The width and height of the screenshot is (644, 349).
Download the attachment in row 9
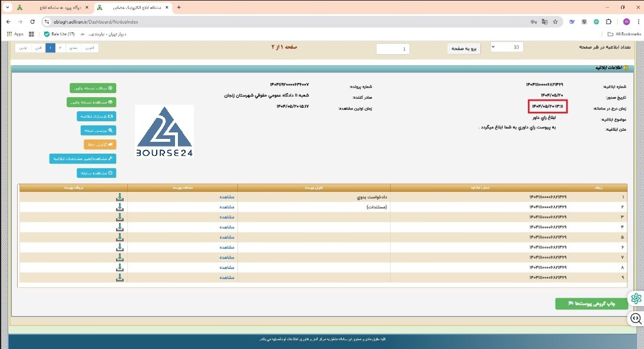[120, 278]
